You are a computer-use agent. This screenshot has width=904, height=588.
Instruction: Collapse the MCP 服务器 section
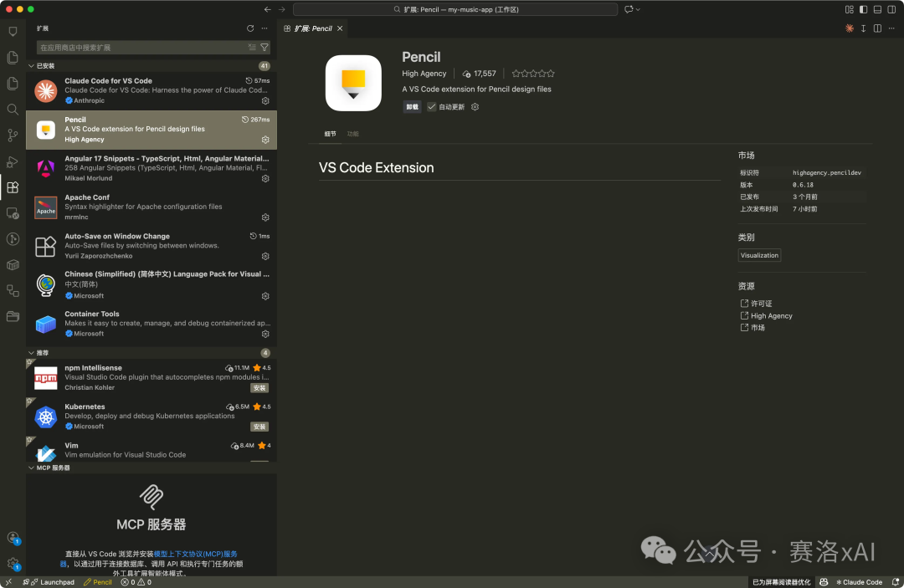click(x=32, y=468)
